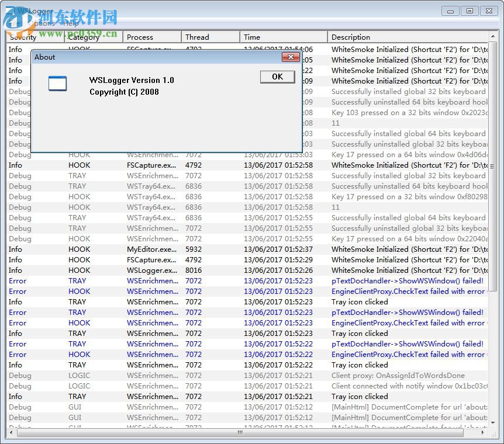Maximize the WSLogger main window
Image resolution: width=504 pixels, height=444 pixels.
click(x=469, y=11)
